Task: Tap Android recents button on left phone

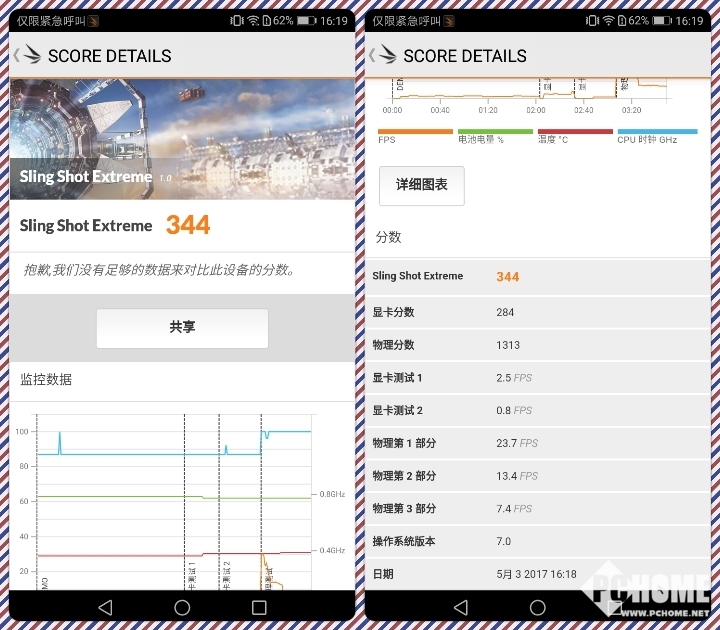Action: pyautogui.click(x=259, y=608)
